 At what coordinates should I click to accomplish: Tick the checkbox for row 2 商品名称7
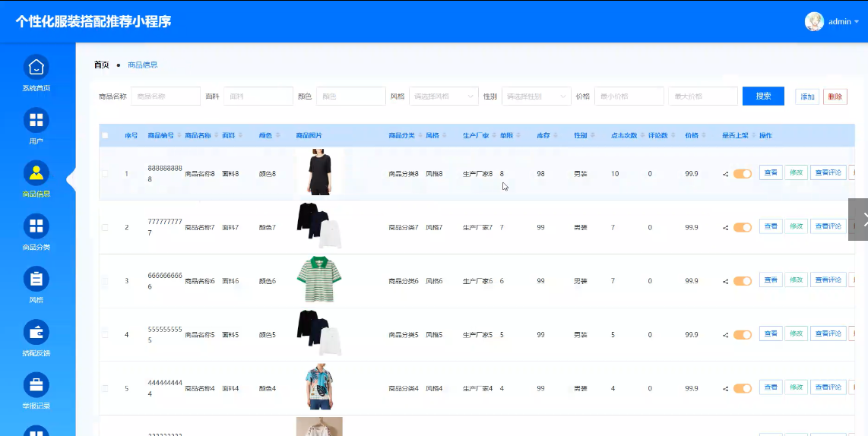pos(105,227)
